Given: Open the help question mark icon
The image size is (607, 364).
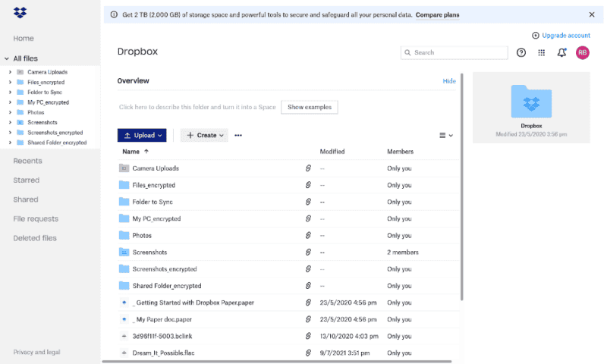Looking at the screenshot, I should [521, 52].
